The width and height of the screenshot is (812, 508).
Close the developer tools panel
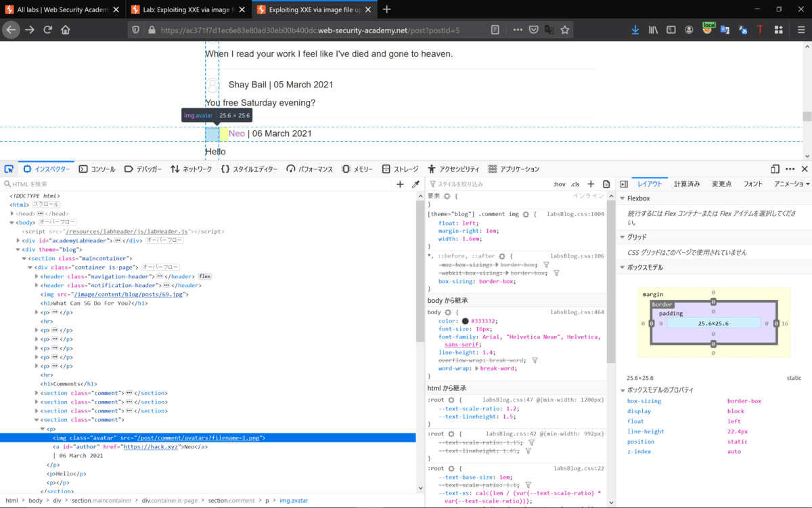(805, 169)
